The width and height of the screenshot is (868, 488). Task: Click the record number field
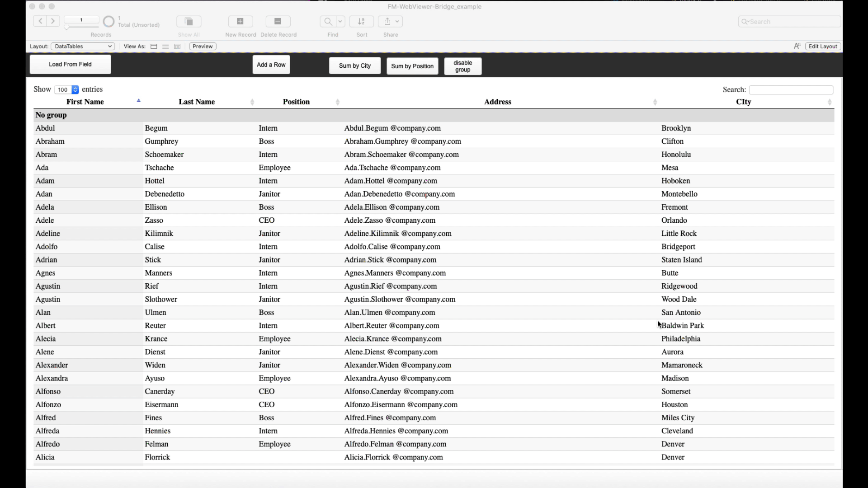click(x=81, y=20)
